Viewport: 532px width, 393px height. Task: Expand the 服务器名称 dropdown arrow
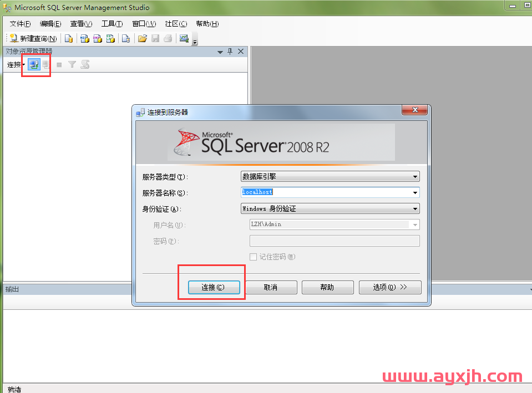coord(415,192)
